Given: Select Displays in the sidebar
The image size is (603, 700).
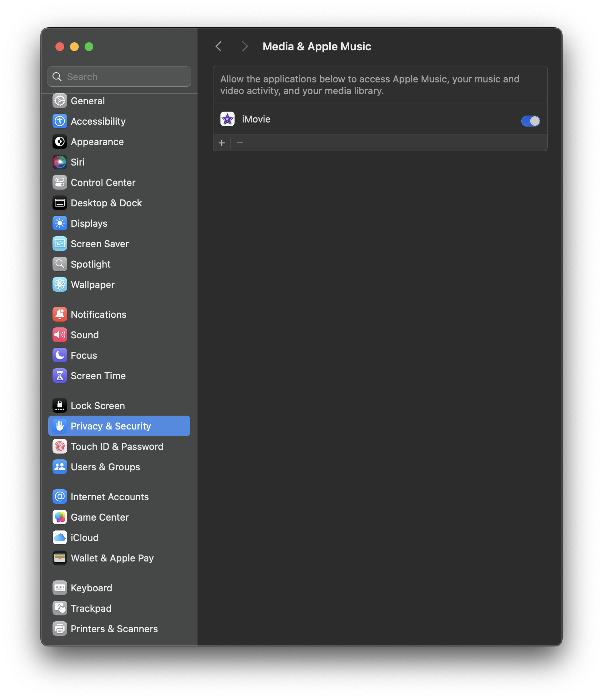Looking at the screenshot, I should coord(119,223).
